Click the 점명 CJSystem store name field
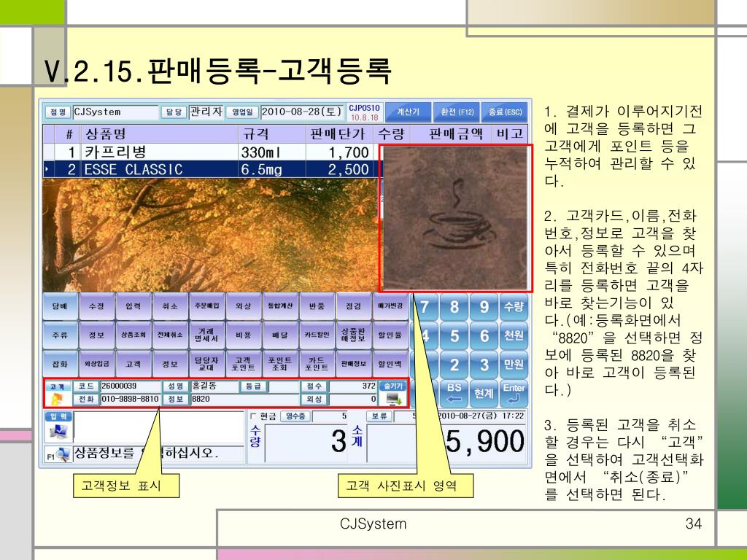Screen dimensions: 747x560 coord(115,112)
